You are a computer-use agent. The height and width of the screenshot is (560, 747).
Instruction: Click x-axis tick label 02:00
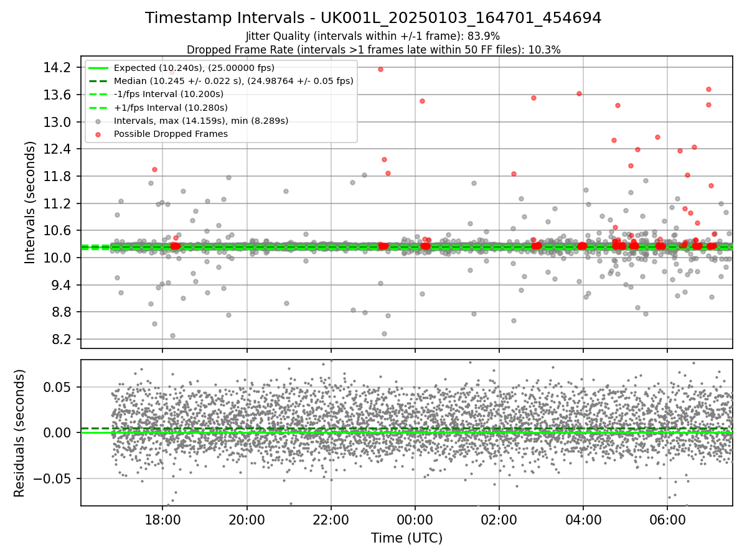click(499, 519)
